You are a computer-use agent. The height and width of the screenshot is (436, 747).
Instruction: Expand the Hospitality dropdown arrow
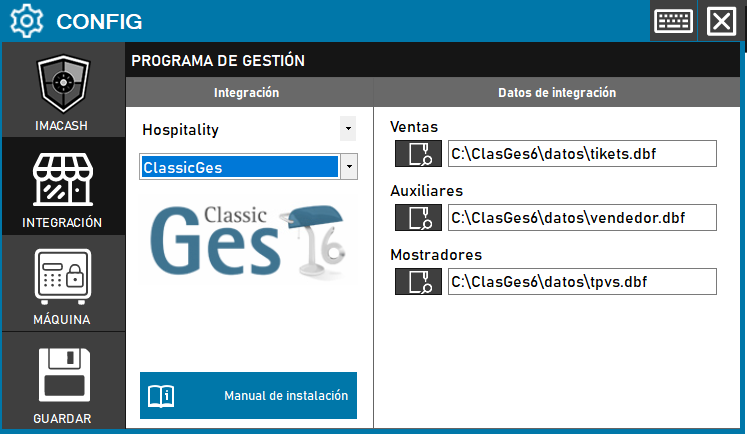(x=347, y=129)
